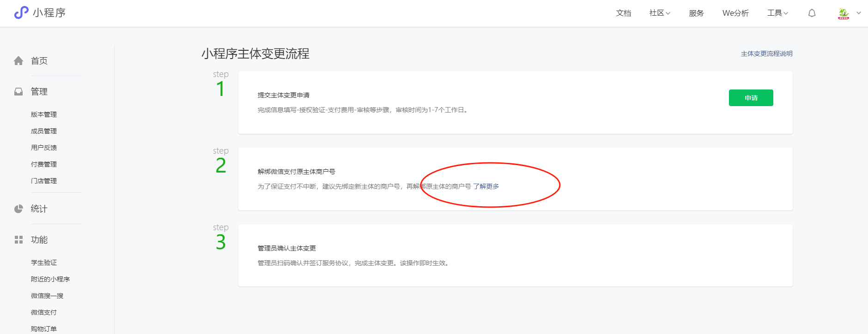Select 功能 section in the sidebar
Viewport: 868px width, 334px height.
click(39, 240)
